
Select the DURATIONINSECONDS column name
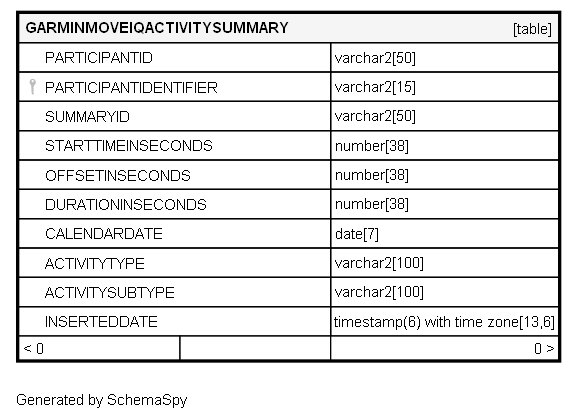(x=126, y=205)
